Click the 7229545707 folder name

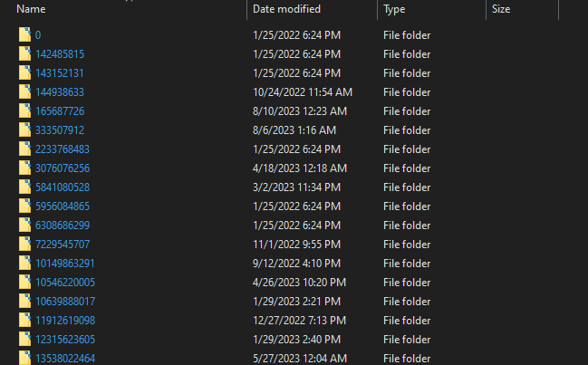(63, 245)
